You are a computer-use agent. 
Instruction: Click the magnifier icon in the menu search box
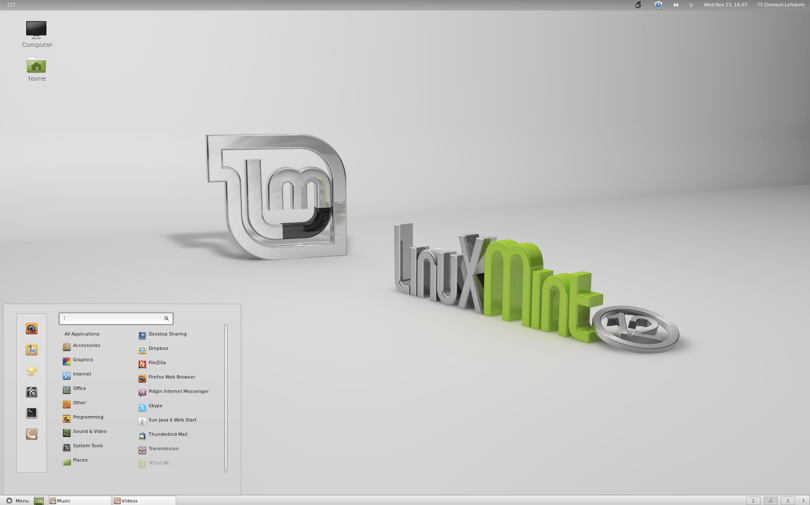click(x=166, y=318)
